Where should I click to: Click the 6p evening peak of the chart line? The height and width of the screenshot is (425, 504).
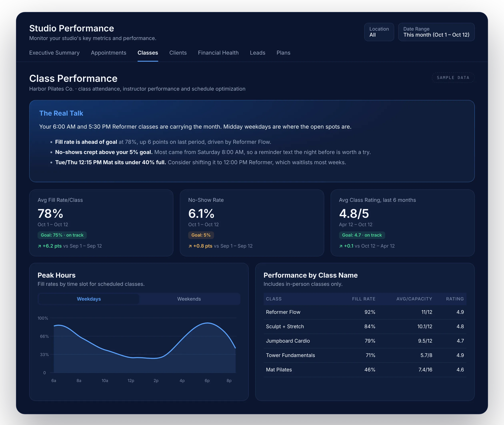click(x=207, y=323)
